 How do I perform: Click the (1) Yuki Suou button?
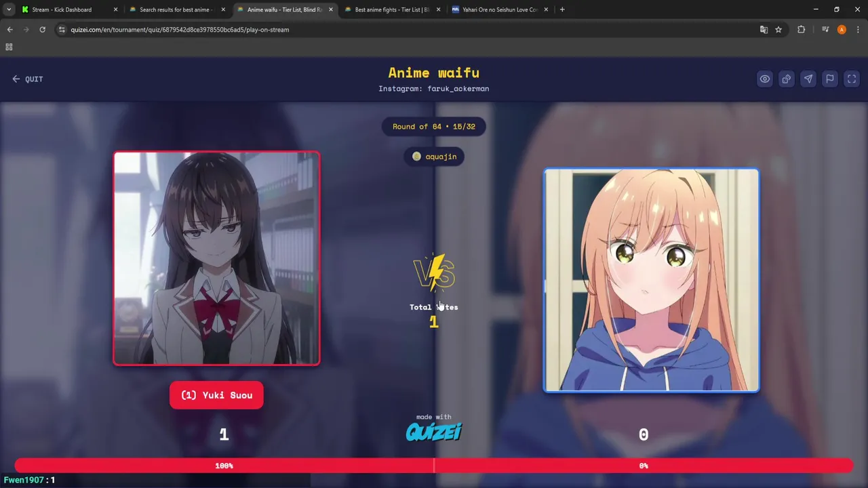coord(216,395)
